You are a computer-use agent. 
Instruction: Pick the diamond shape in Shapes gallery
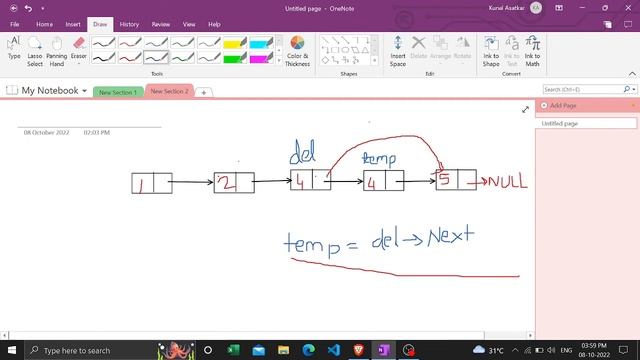point(325,60)
